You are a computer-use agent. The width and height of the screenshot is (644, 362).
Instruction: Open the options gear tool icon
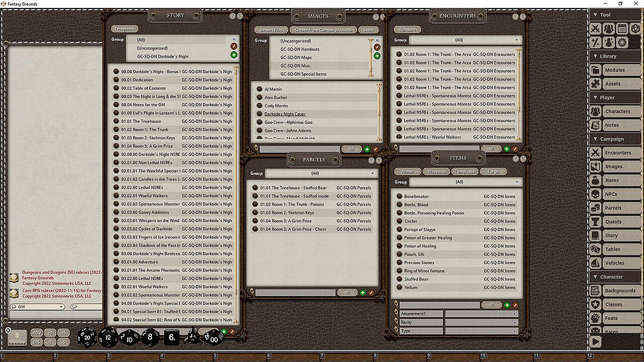tap(622, 43)
